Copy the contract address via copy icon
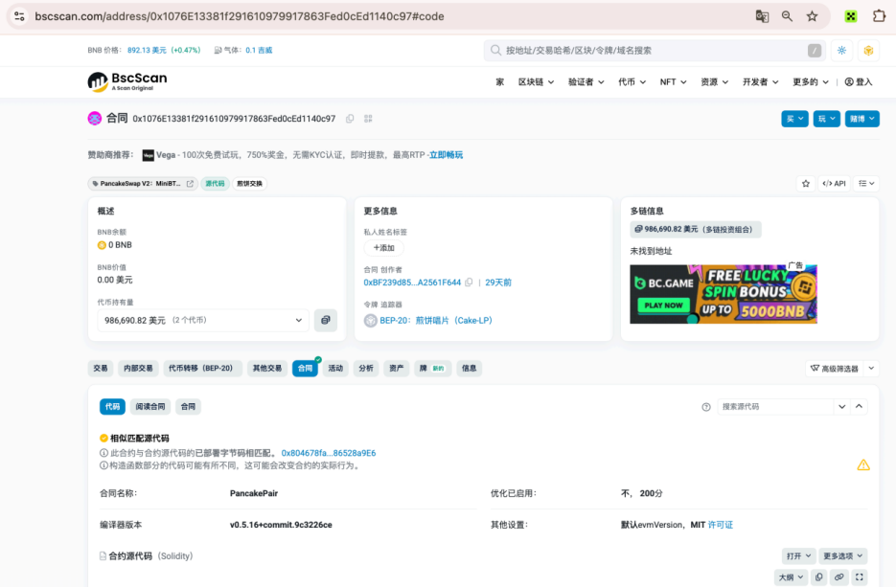Screen dimensions: 896x588 click(350, 119)
